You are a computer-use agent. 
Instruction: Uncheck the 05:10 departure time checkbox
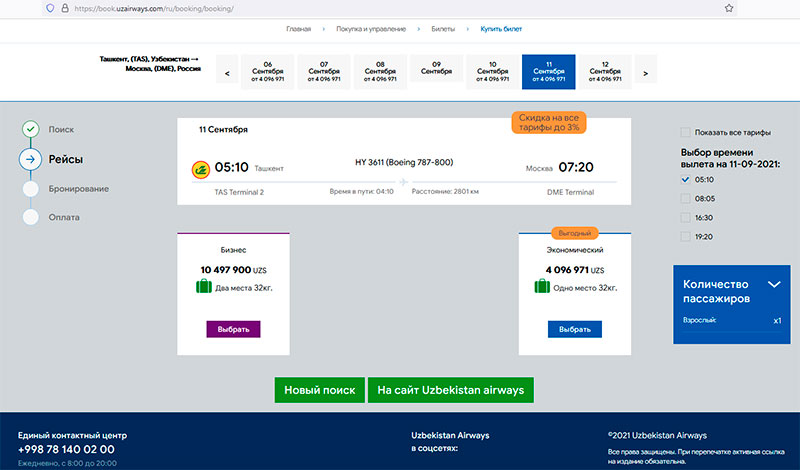click(685, 180)
